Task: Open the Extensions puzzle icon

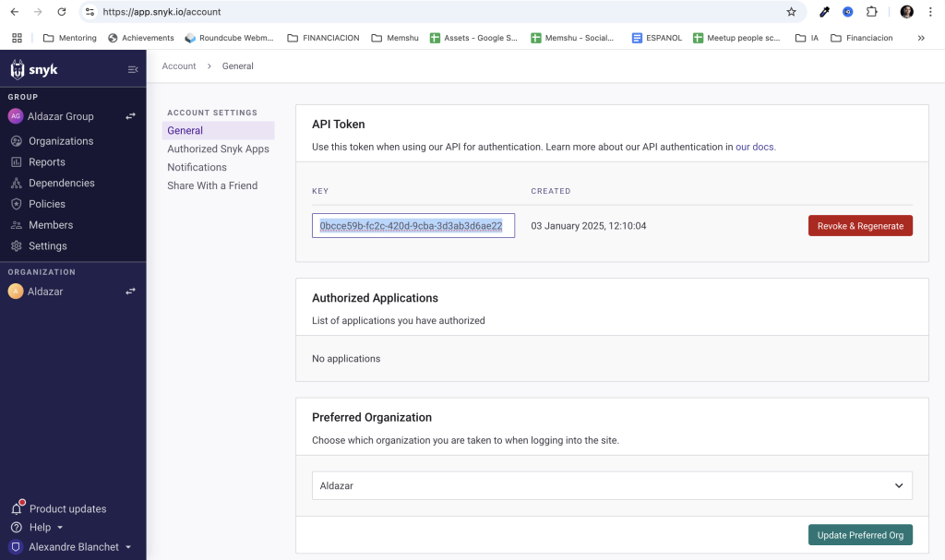Action: 871,11
